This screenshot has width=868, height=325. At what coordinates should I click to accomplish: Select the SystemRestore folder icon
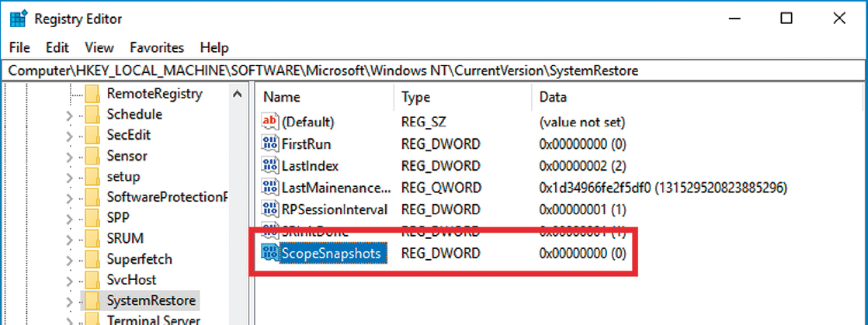92,300
